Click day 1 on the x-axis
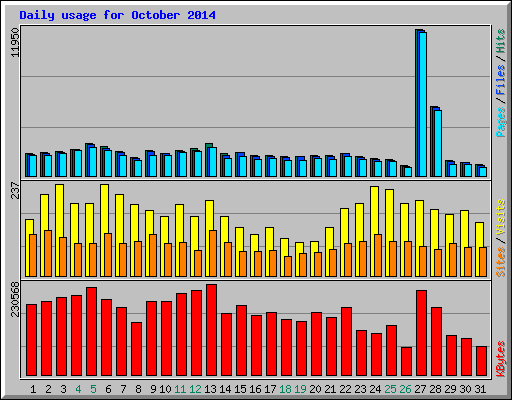Image resolution: width=512 pixels, height=400 pixels. pyautogui.click(x=33, y=389)
